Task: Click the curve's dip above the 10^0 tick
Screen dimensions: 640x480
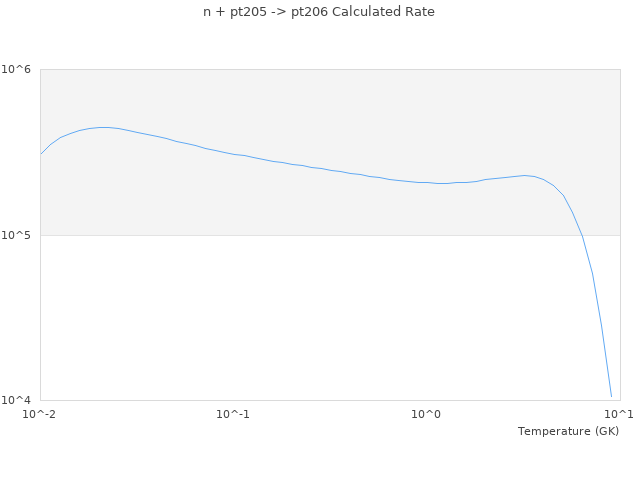Action: pos(440,183)
